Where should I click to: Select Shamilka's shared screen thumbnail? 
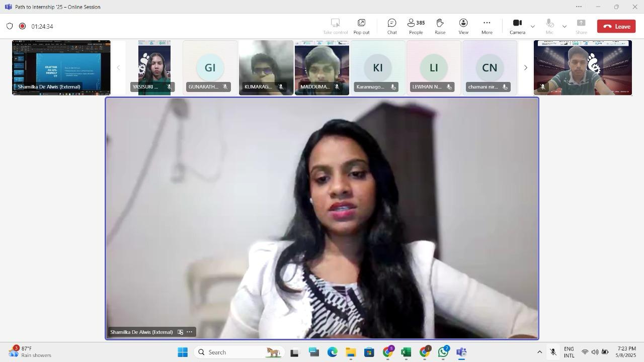click(61, 67)
